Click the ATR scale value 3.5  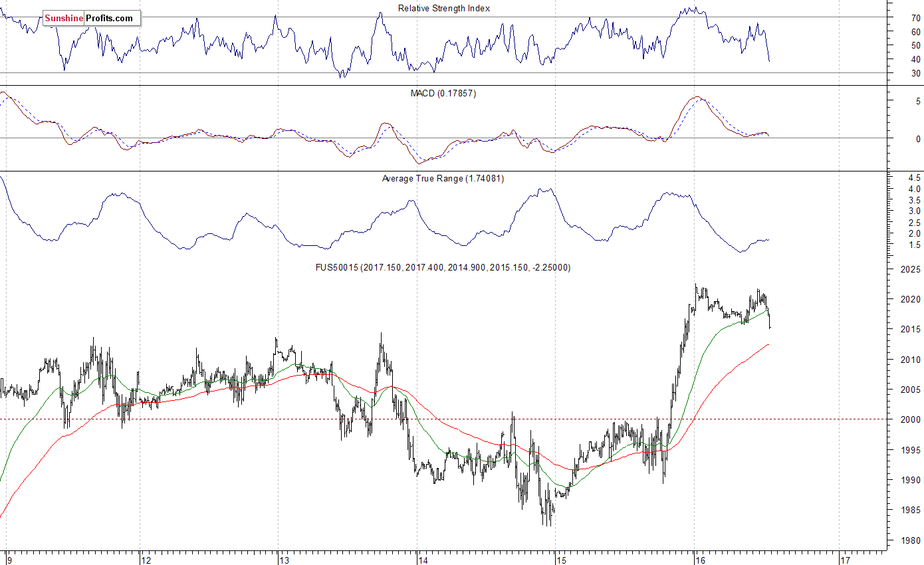[915, 200]
